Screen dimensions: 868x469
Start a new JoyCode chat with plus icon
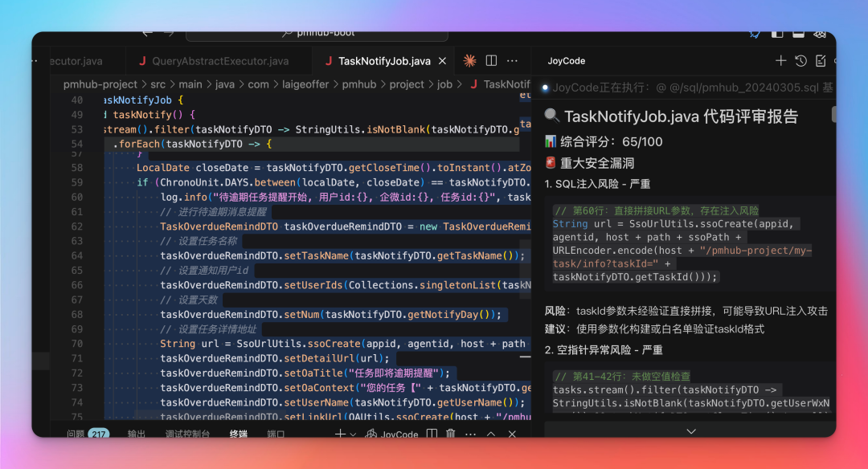[780, 61]
